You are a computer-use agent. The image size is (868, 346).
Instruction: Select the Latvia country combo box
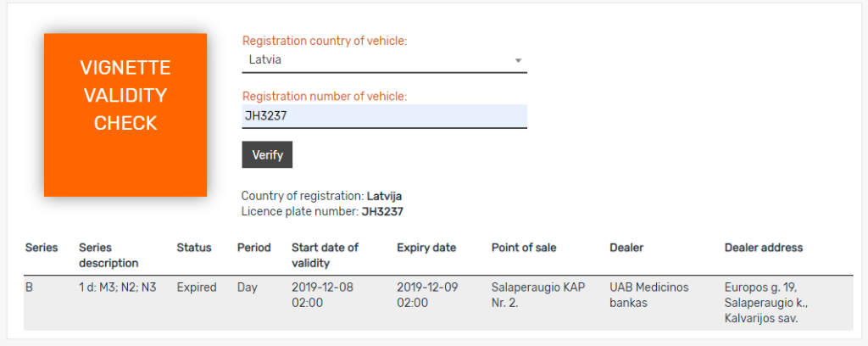pyautogui.click(x=384, y=60)
